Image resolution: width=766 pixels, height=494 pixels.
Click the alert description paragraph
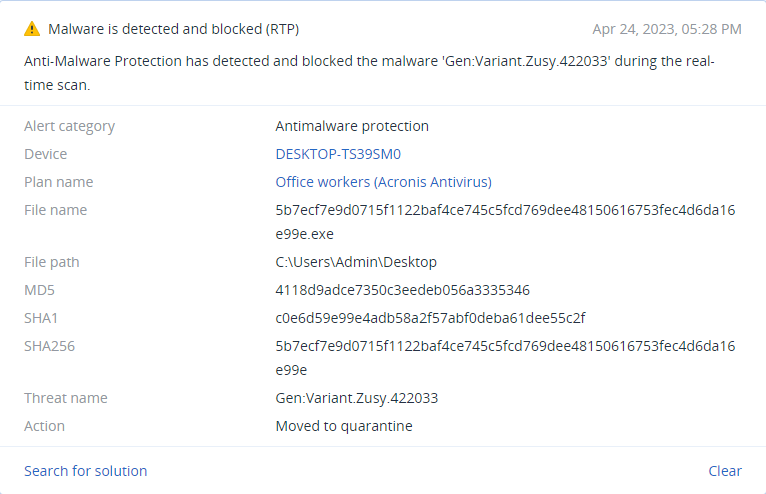pyautogui.click(x=369, y=73)
